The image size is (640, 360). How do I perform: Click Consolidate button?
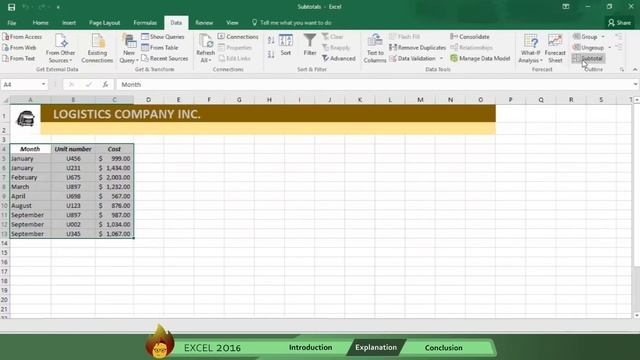click(x=470, y=37)
